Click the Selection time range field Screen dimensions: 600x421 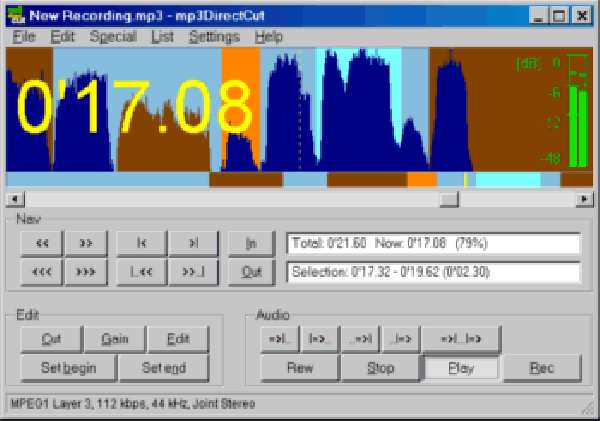[433, 271]
